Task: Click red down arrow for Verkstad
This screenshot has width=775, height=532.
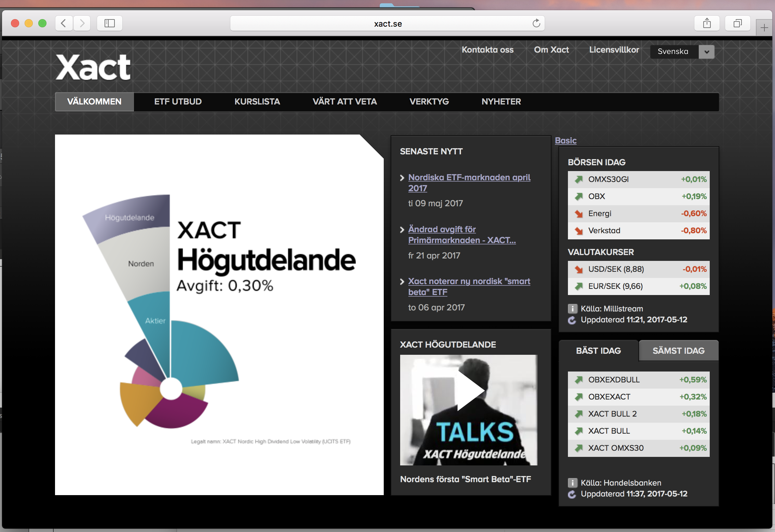Action: [x=579, y=231]
